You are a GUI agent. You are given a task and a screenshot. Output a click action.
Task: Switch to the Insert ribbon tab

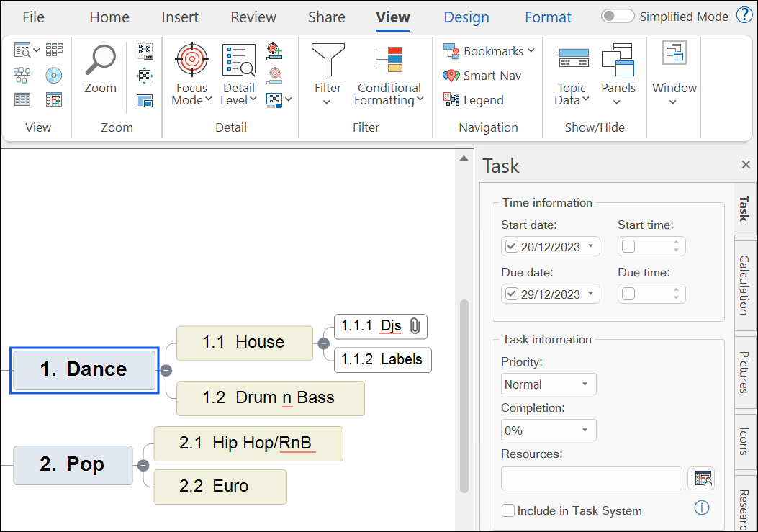[x=180, y=17]
